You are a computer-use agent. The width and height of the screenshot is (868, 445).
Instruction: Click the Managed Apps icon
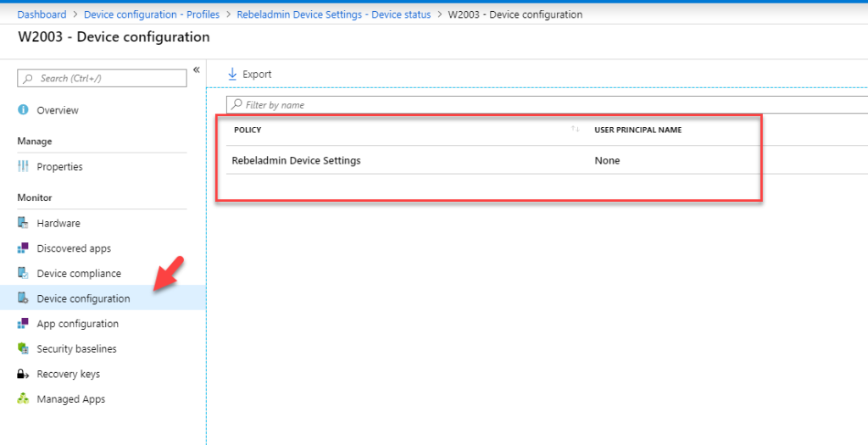(x=23, y=399)
